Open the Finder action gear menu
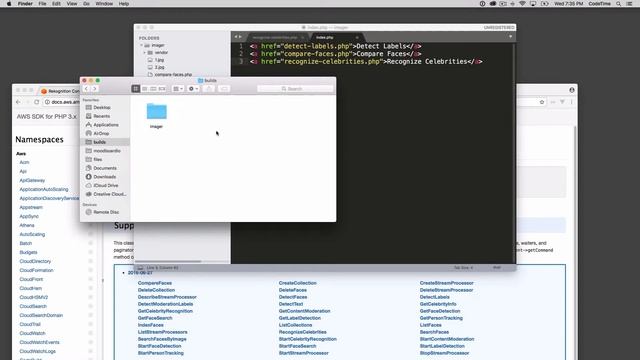The width and height of the screenshot is (640, 360). click(x=193, y=89)
